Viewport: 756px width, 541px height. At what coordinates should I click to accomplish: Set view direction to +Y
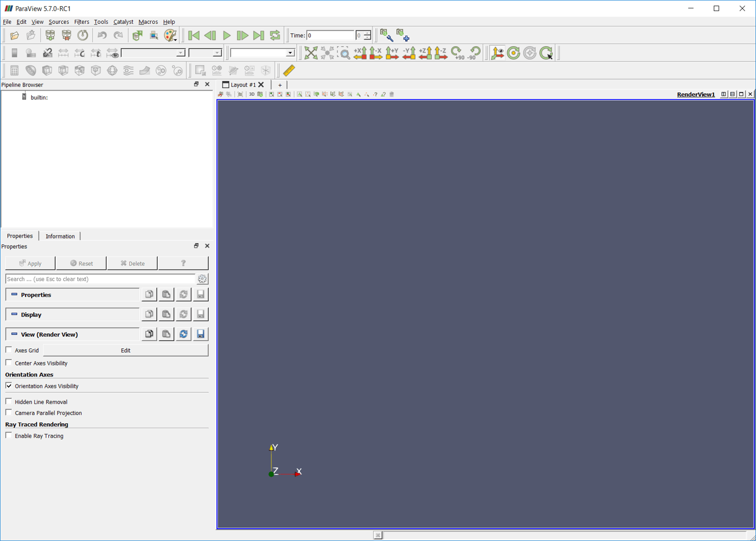coord(392,53)
